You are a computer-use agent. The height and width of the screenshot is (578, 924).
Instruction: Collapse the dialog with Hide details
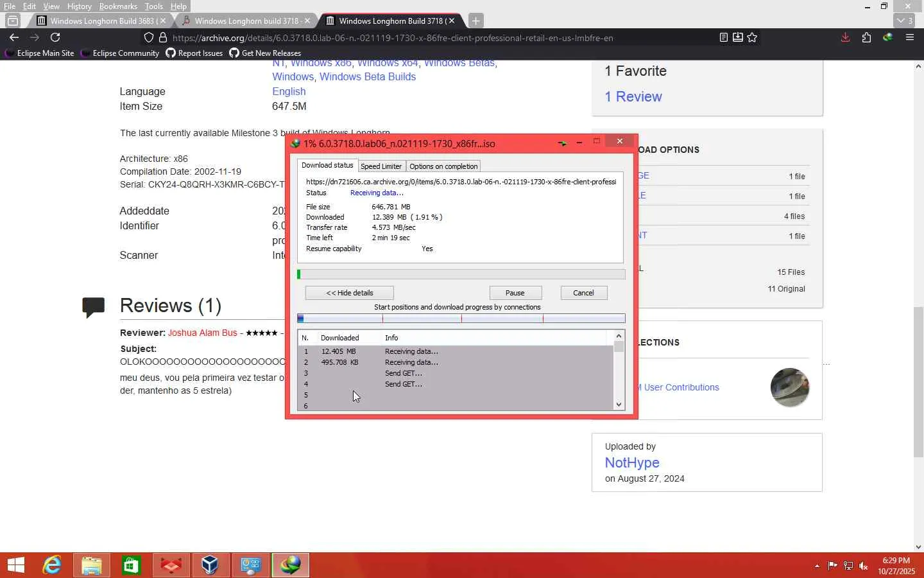350,293
